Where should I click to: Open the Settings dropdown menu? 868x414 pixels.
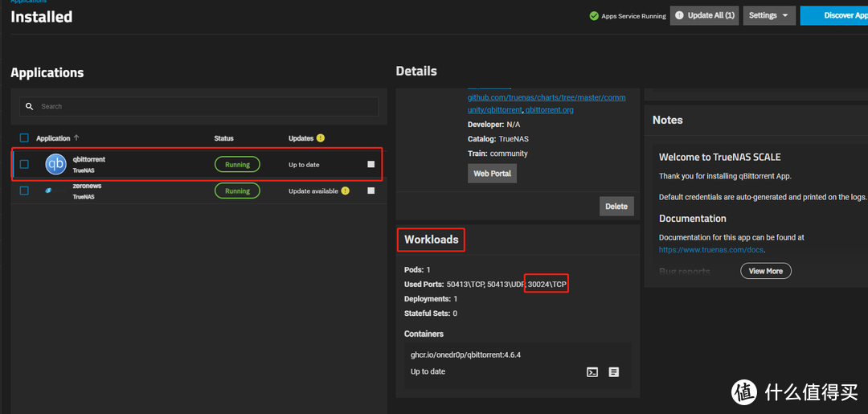pyautogui.click(x=769, y=15)
